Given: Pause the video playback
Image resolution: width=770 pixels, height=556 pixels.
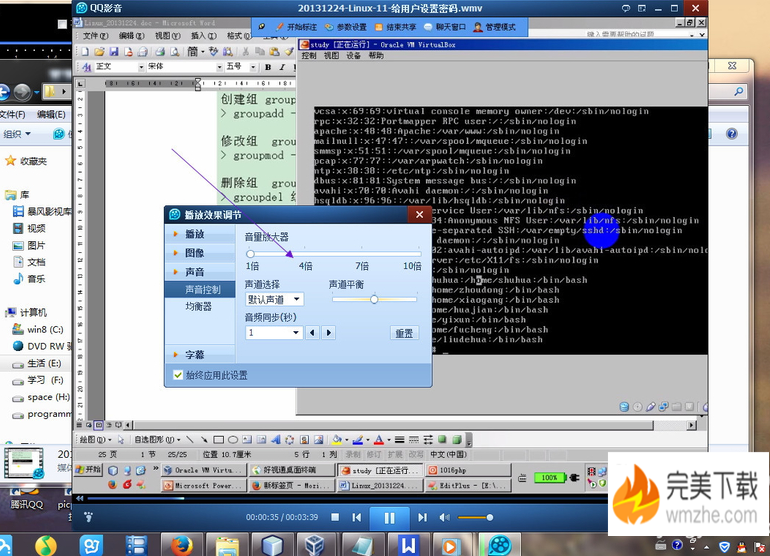Looking at the screenshot, I should point(389,518).
